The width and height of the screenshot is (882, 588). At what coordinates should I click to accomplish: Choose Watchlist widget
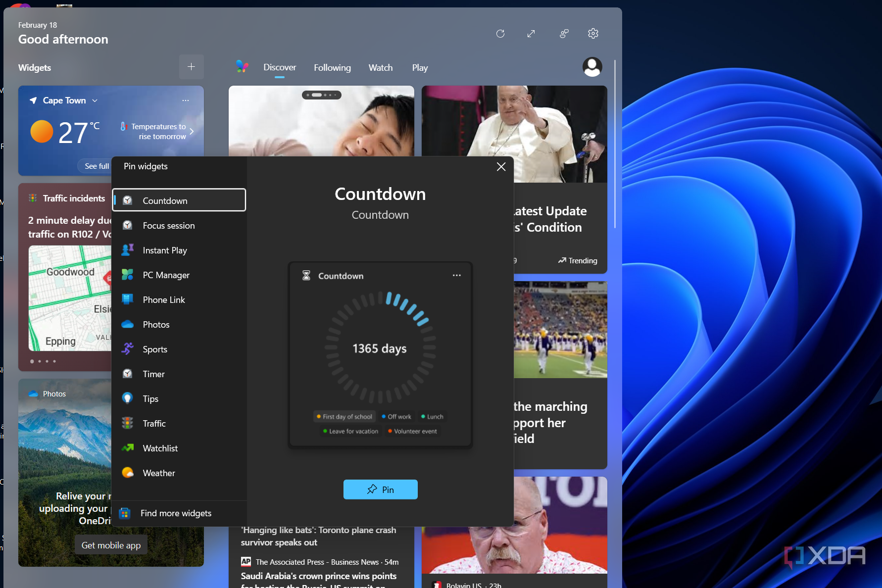pos(179,448)
